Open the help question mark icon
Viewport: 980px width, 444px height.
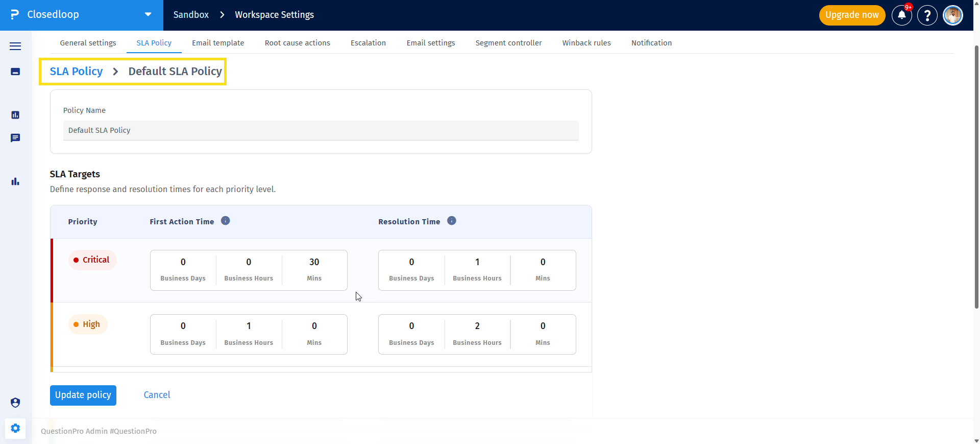[927, 15]
